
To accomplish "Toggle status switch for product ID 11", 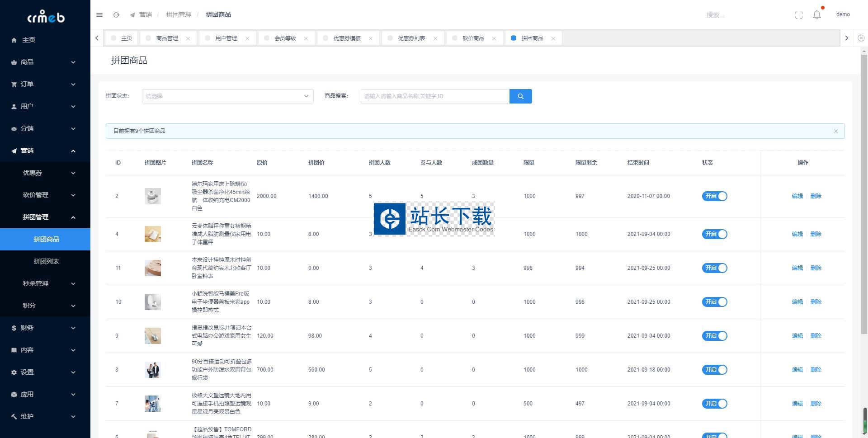I will tap(714, 268).
